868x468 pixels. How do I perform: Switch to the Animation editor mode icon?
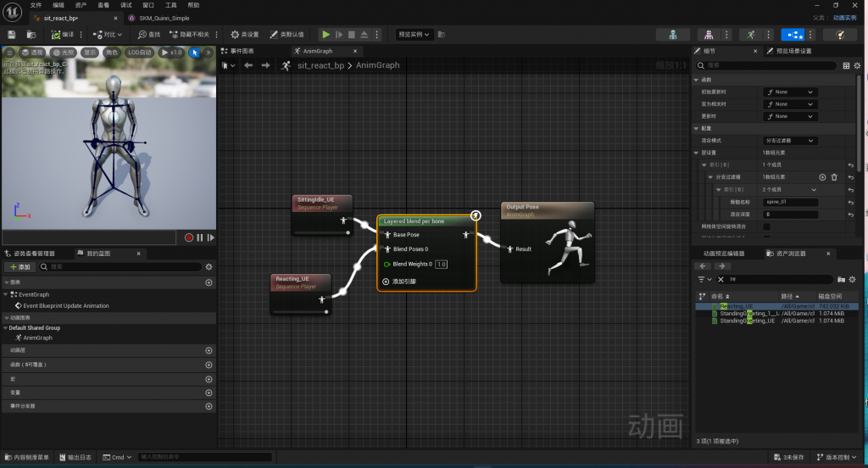[x=751, y=35]
